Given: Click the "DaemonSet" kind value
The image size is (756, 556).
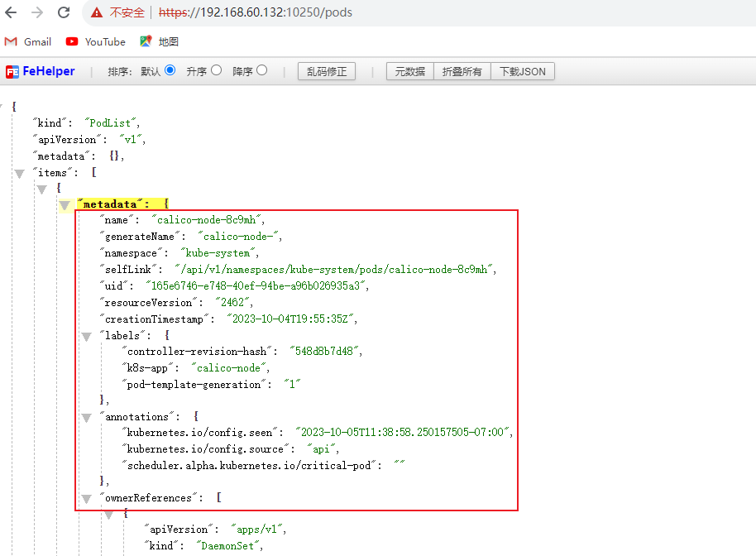Looking at the screenshot, I should pyautogui.click(x=227, y=545).
